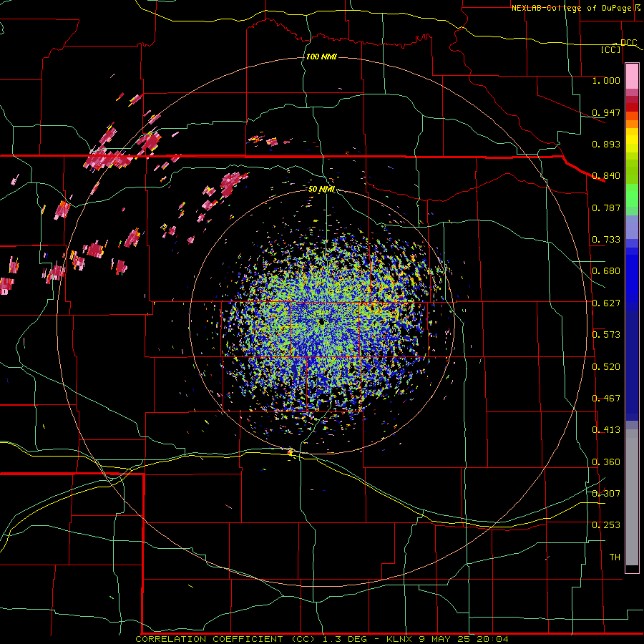Click the 20:04 timestamp text
The width and height of the screenshot is (644, 644).
[492, 639]
